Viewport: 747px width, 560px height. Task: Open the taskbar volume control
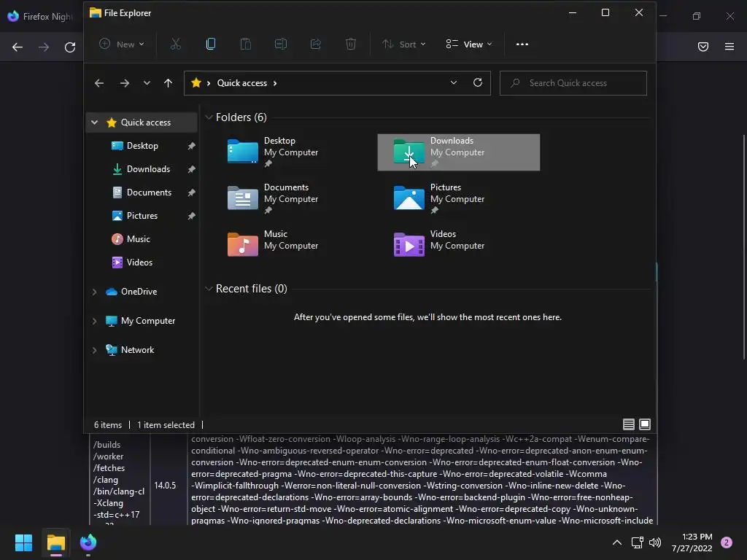[x=655, y=542]
